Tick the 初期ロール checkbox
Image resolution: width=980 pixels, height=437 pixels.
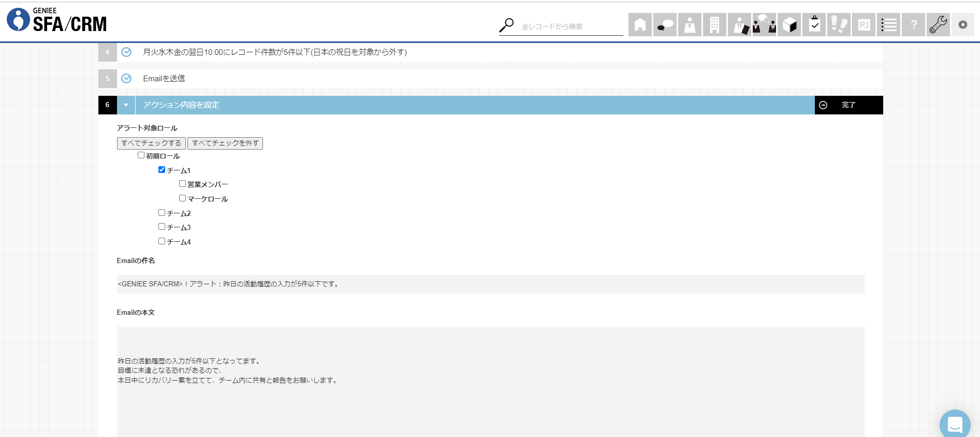pyautogui.click(x=141, y=155)
